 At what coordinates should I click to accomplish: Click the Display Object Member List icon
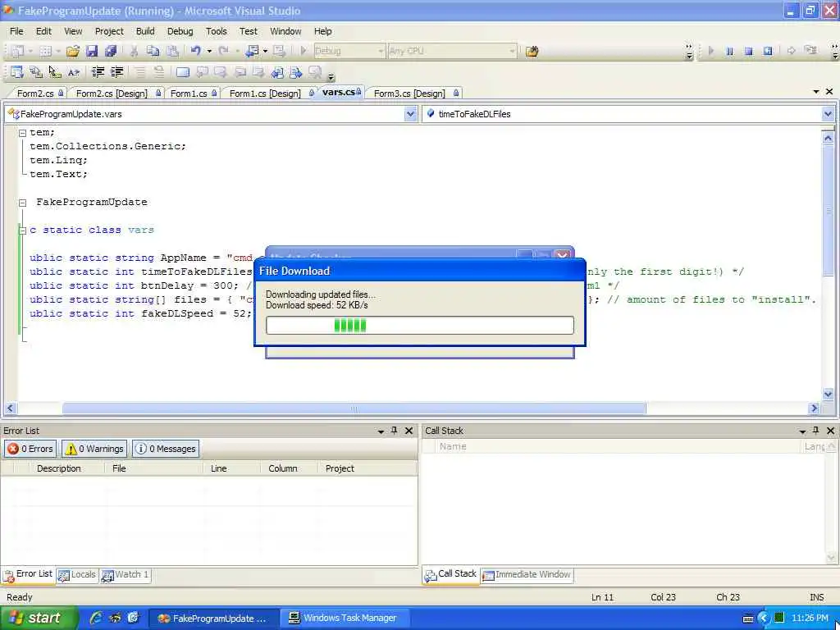tap(17, 72)
